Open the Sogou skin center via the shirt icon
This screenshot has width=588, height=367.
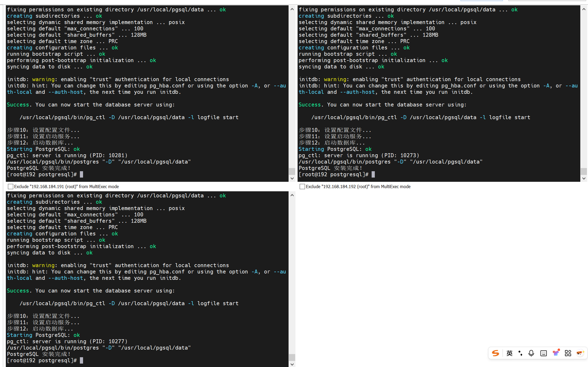coord(556,353)
